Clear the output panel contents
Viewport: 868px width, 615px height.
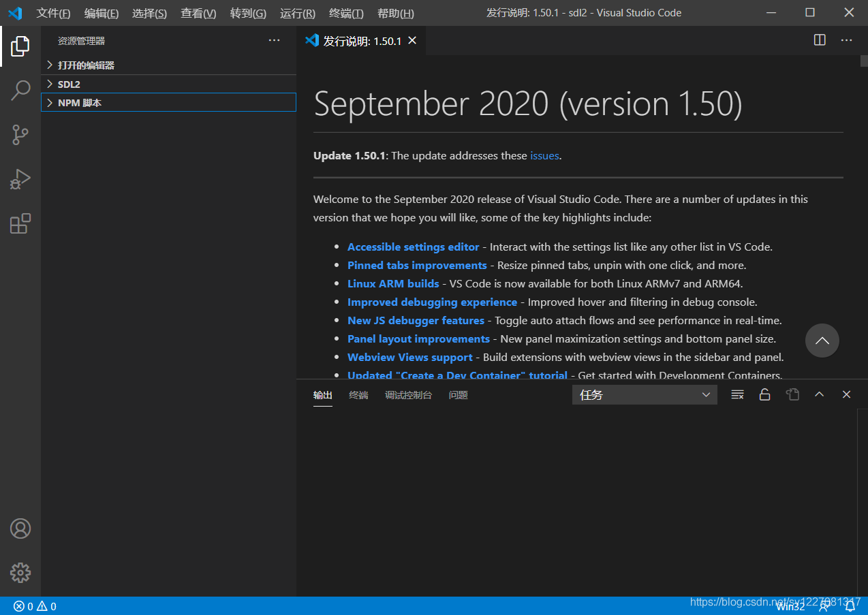click(737, 394)
